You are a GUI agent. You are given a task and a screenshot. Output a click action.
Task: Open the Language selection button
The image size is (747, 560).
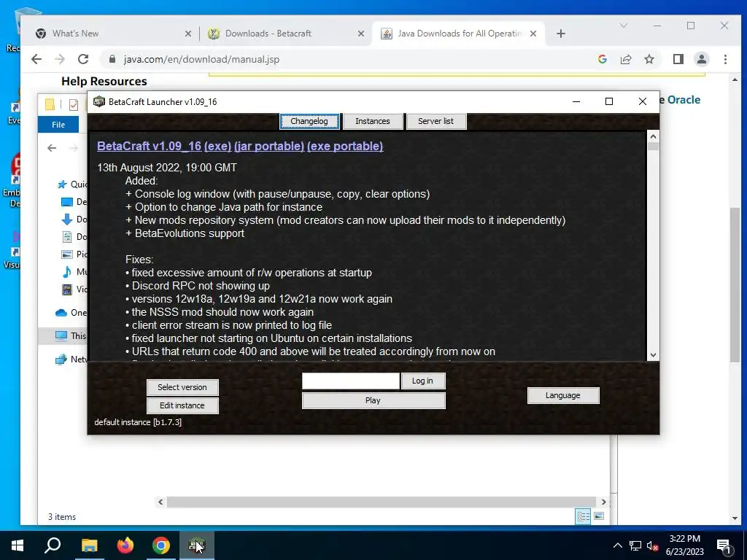coord(562,395)
